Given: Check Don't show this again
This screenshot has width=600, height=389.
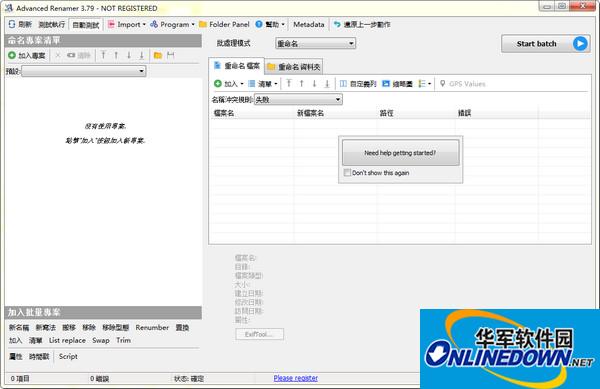Looking at the screenshot, I should coord(347,173).
